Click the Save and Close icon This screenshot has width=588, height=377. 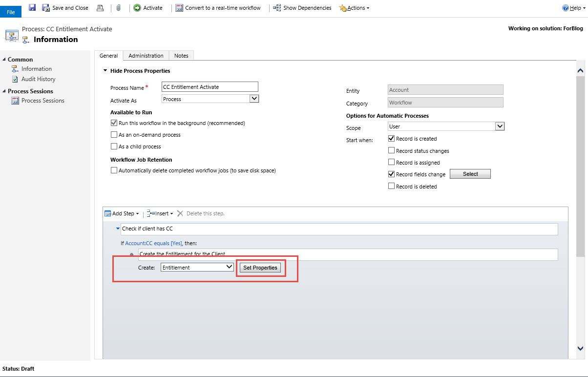[x=46, y=8]
